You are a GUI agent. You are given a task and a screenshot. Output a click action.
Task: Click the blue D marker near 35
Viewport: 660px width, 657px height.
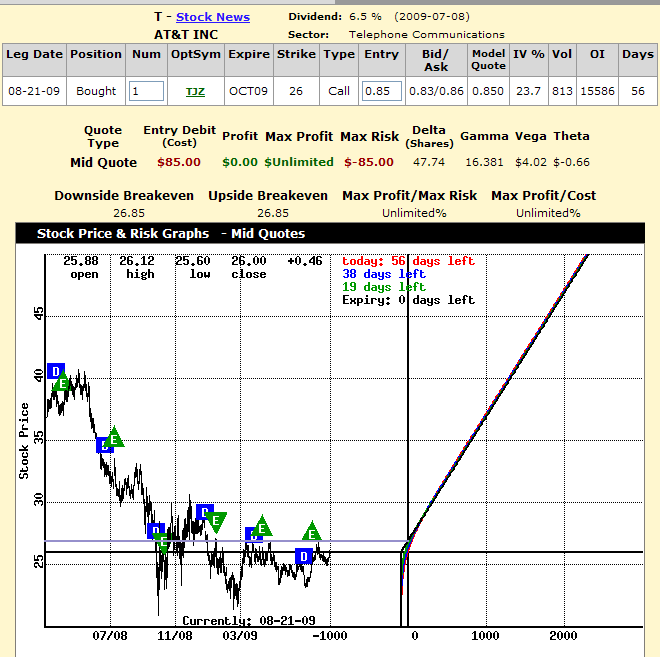pyautogui.click(x=102, y=445)
